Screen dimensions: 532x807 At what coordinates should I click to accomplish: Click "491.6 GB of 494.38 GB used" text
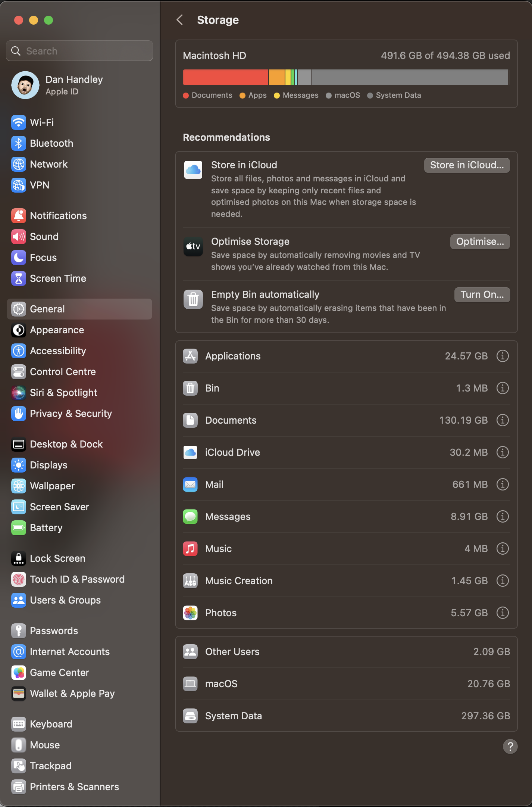click(445, 56)
